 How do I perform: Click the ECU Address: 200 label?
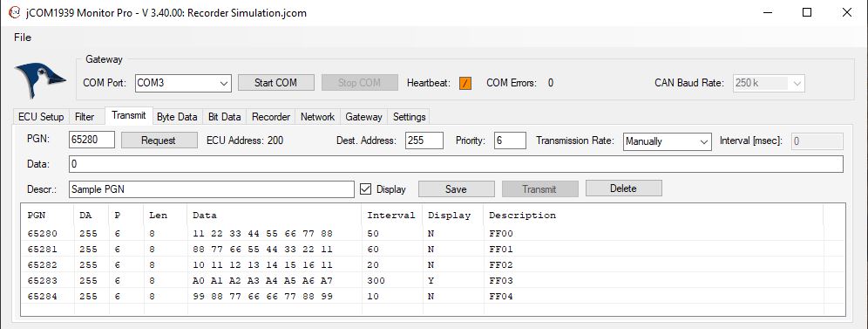[245, 141]
